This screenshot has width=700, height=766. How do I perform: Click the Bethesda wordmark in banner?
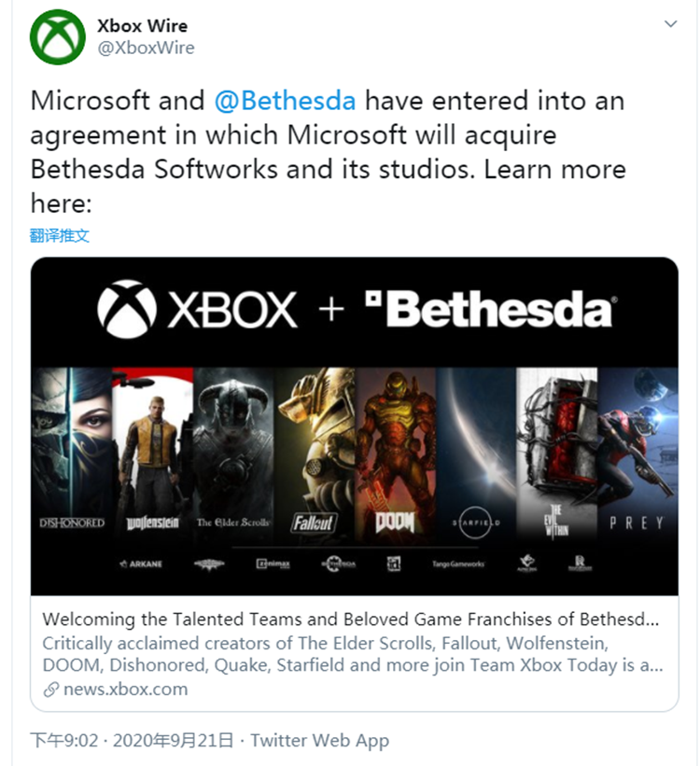click(489, 309)
